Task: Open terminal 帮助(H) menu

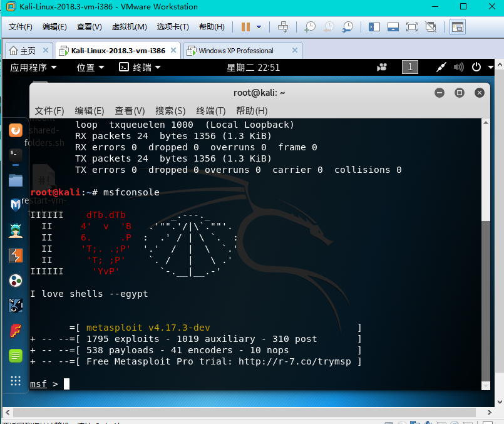Action: 252,111
